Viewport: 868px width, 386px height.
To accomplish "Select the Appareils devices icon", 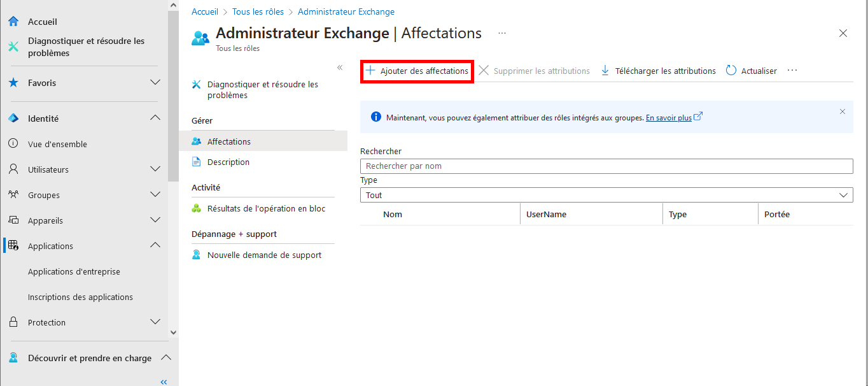I will pos(13,220).
